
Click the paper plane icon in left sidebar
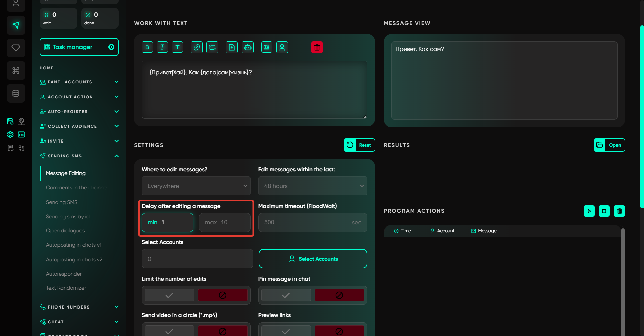tap(16, 25)
